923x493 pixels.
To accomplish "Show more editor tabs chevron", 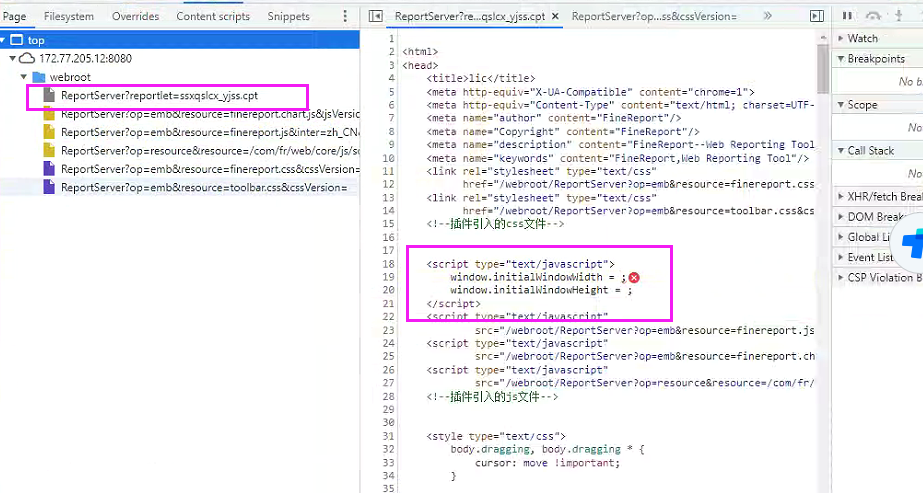I will [767, 16].
